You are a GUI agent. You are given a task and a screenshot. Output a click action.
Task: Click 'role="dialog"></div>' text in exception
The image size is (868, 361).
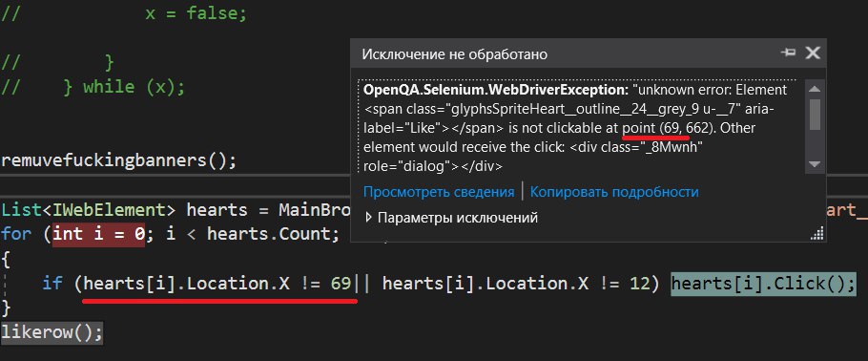(x=433, y=166)
